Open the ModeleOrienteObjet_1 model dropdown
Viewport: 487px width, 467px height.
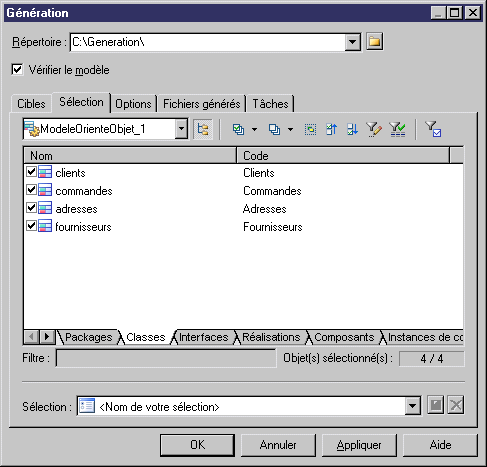click(x=181, y=129)
